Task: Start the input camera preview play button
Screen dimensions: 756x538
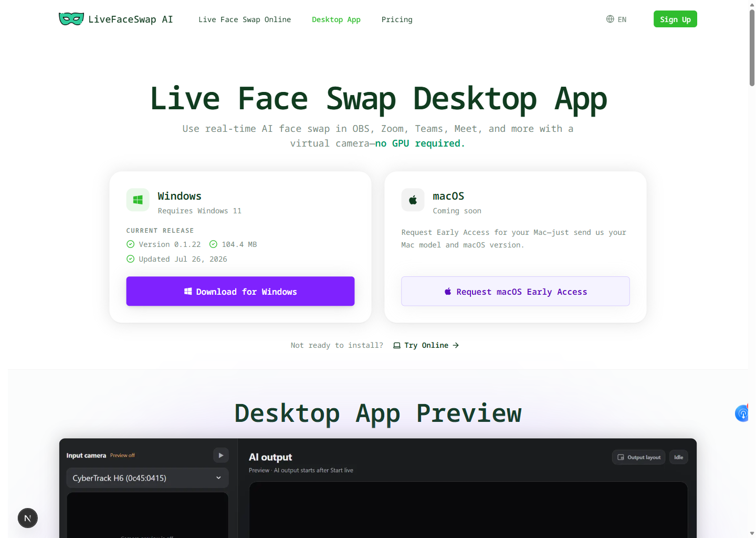Action: [x=221, y=455]
